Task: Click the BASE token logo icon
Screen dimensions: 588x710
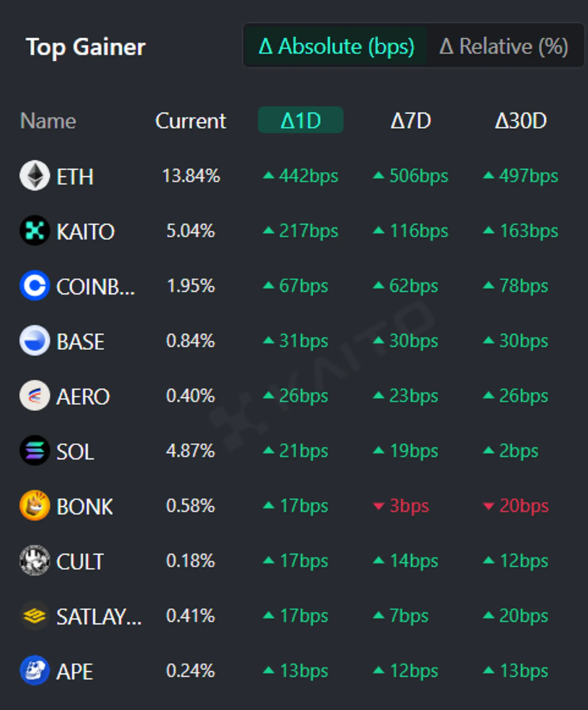Action: 34,341
